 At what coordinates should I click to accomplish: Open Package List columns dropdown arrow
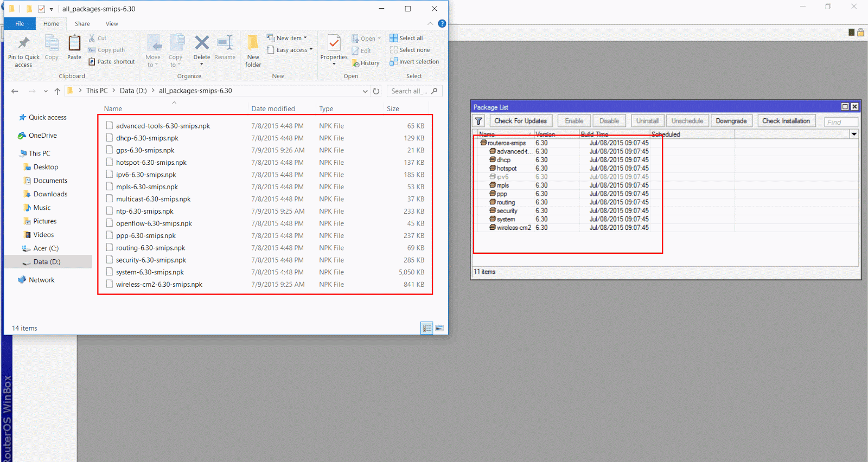pyautogui.click(x=854, y=134)
